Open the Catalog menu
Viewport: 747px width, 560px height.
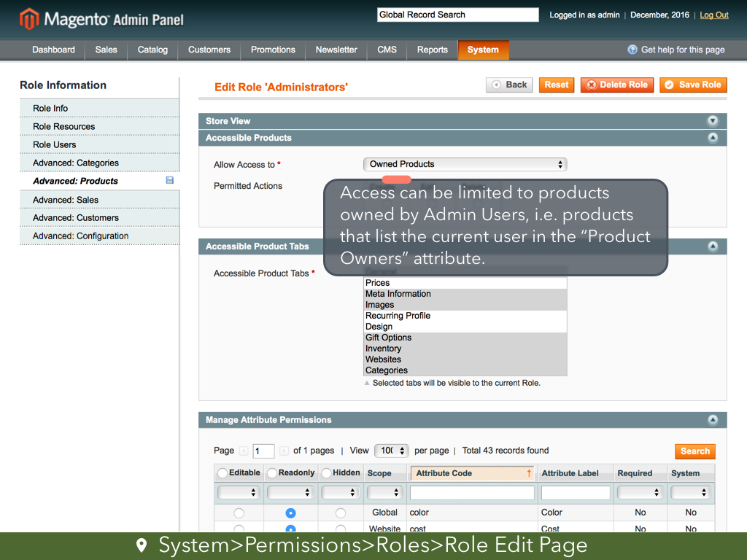pyautogui.click(x=152, y=50)
